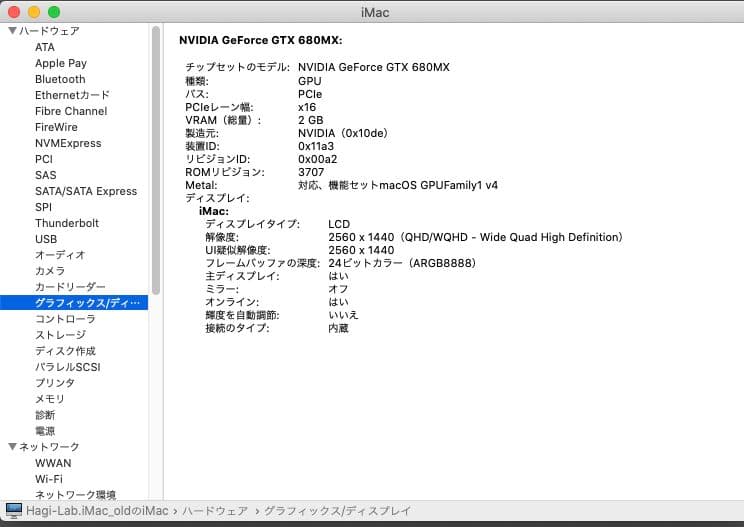Viewport: 744px width, 527px height.
Task: Select USB in the hardware list
Action: 46,239
